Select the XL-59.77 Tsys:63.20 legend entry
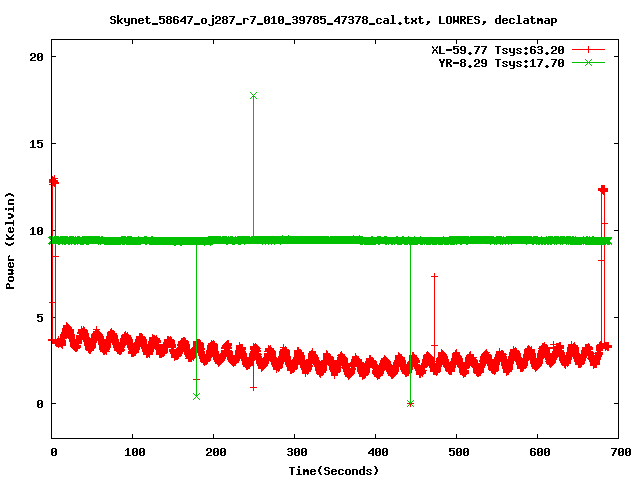The height and width of the screenshot is (480, 640). click(498, 50)
